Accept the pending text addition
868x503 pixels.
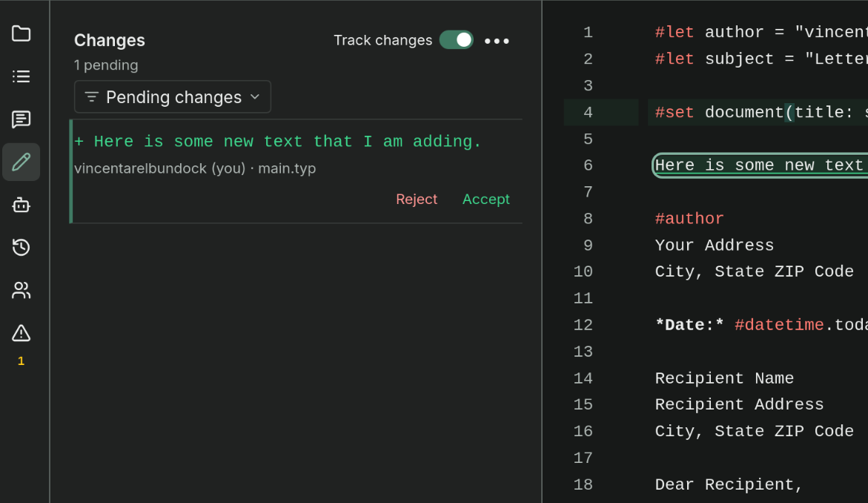click(x=486, y=200)
